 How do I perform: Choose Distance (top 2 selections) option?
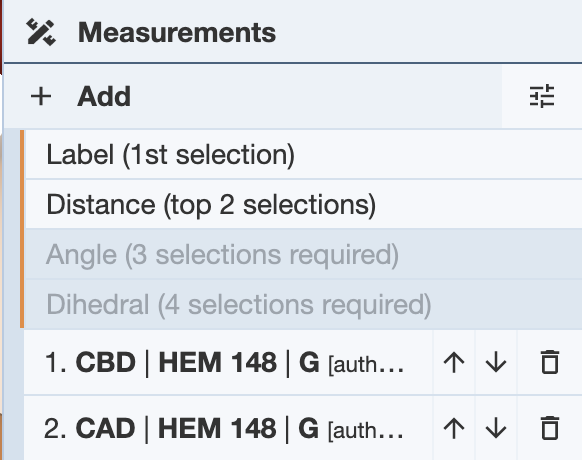(x=304, y=204)
